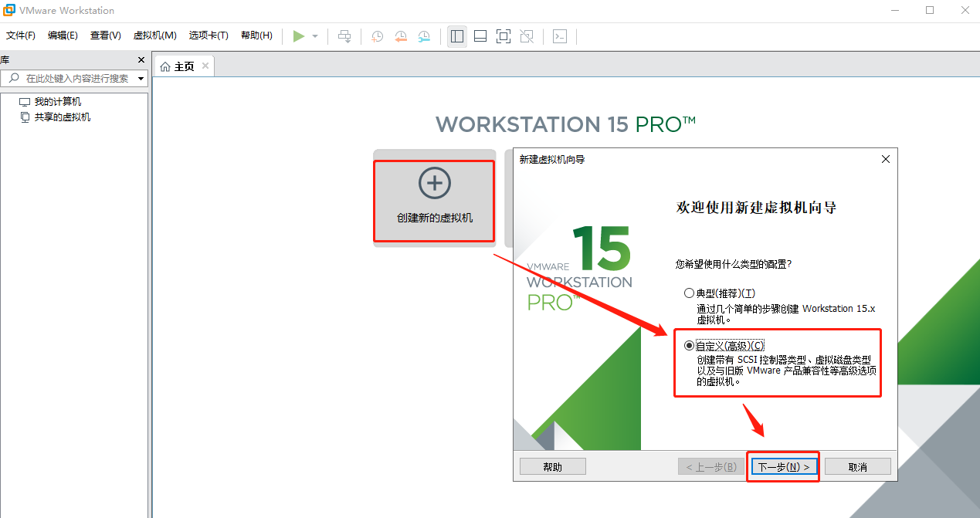Open the 编辑(E) menu
Image resolution: width=980 pixels, height=518 pixels.
click(63, 36)
